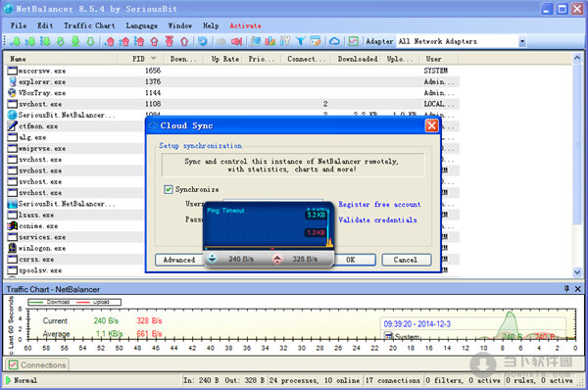Click the process list scroll up arrow
This screenshot has width=588, height=390.
[577, 58]
